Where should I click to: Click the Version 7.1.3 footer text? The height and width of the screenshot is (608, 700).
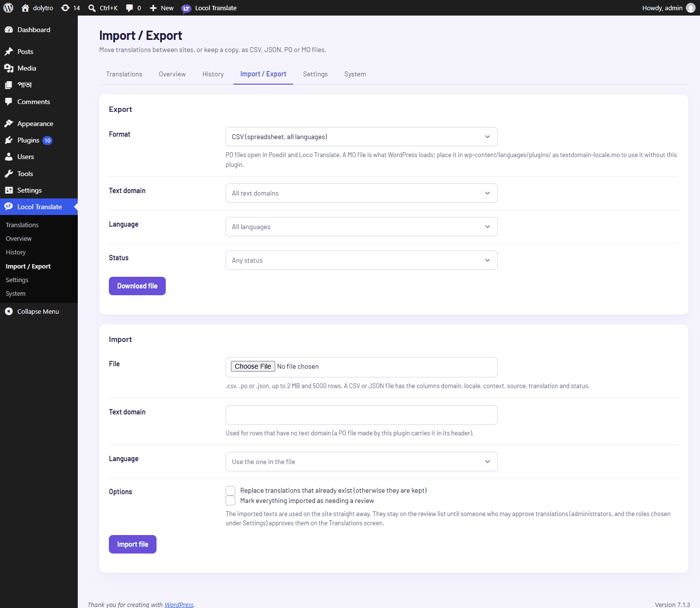672,605
